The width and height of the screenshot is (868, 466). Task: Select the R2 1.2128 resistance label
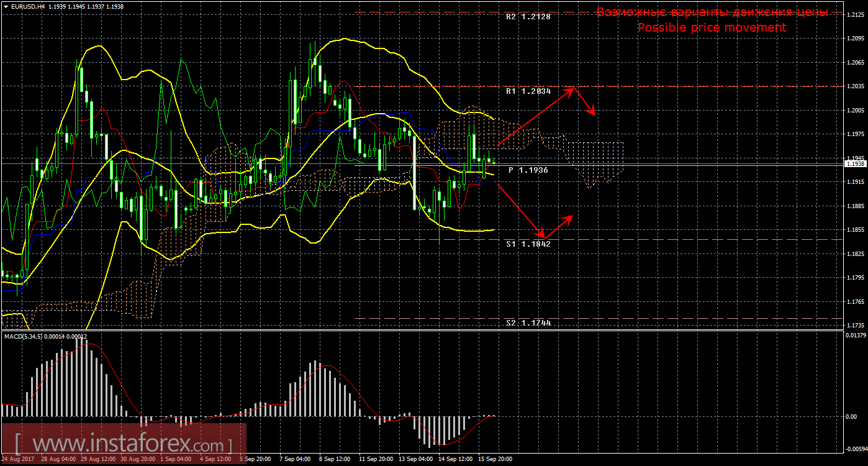tap(528, 17)
